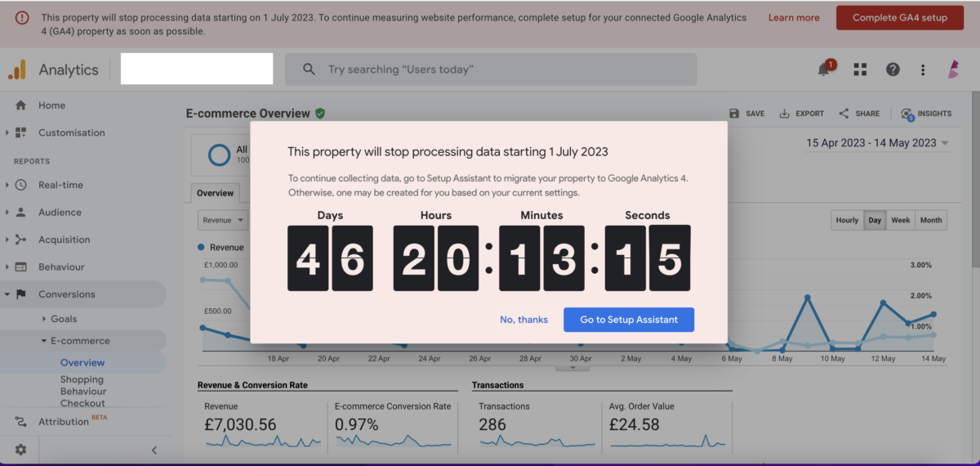
Task: Open the Google apps grid icon
Action: point(860,70)
